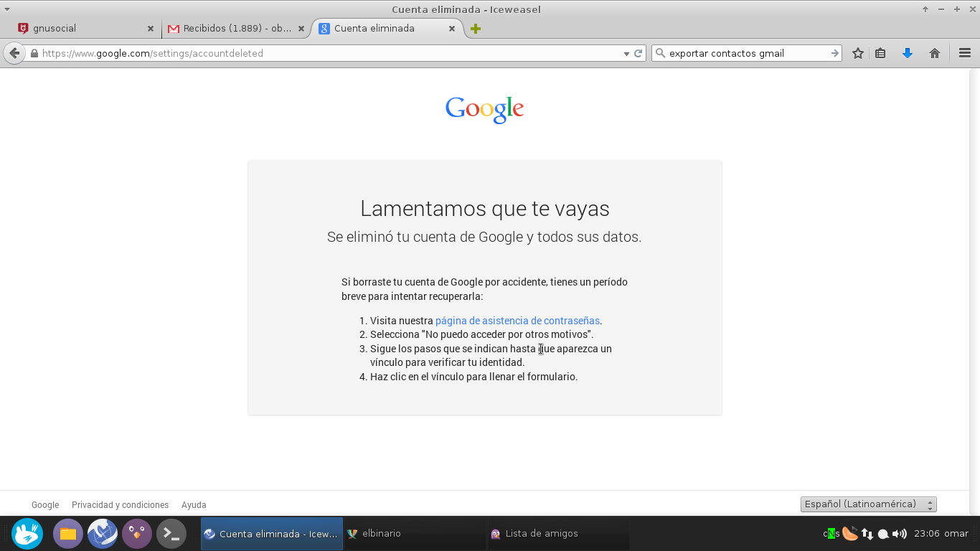Open the bookmarks list icon
Screen dimensions: 980x551
(880, 53)
